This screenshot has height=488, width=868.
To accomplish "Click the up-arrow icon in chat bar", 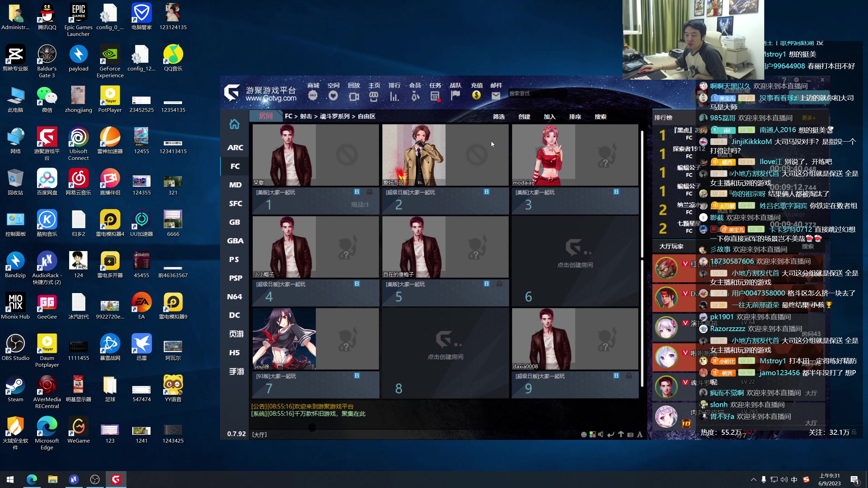I will pyautogui.click(x=621, y=434).
